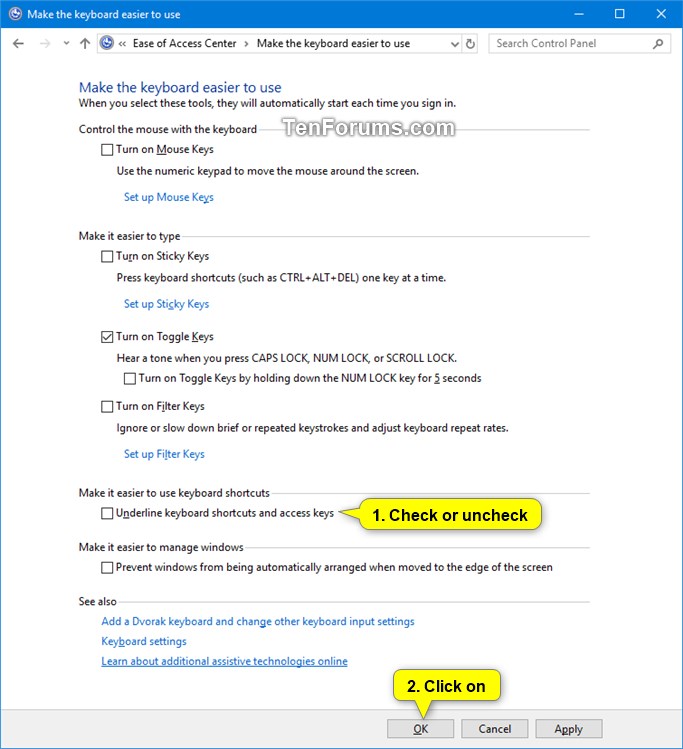Viewport: 683px width, 749px height.
Task: Minimize the window
Action: [x=579, y=14]
